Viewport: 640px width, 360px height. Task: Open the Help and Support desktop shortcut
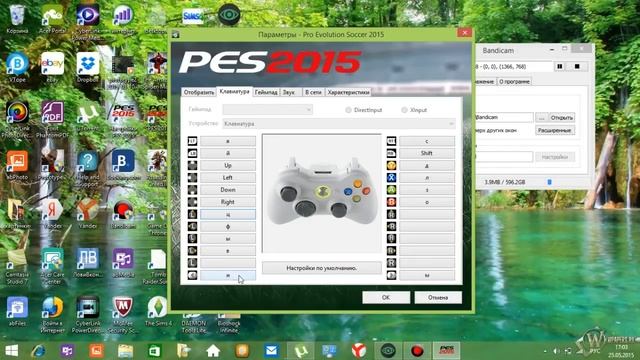point(87,167)
